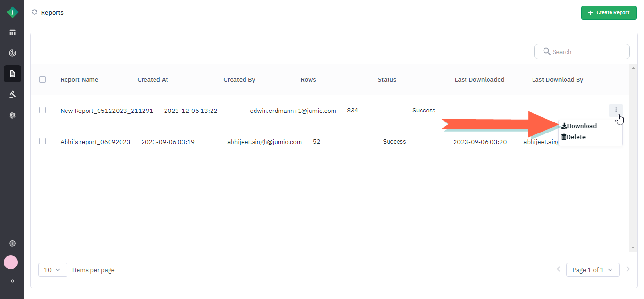Check the Abhi's report_06092023 row checkbox
The width and height of the screenshot is (644, 299).
[43, 141]
